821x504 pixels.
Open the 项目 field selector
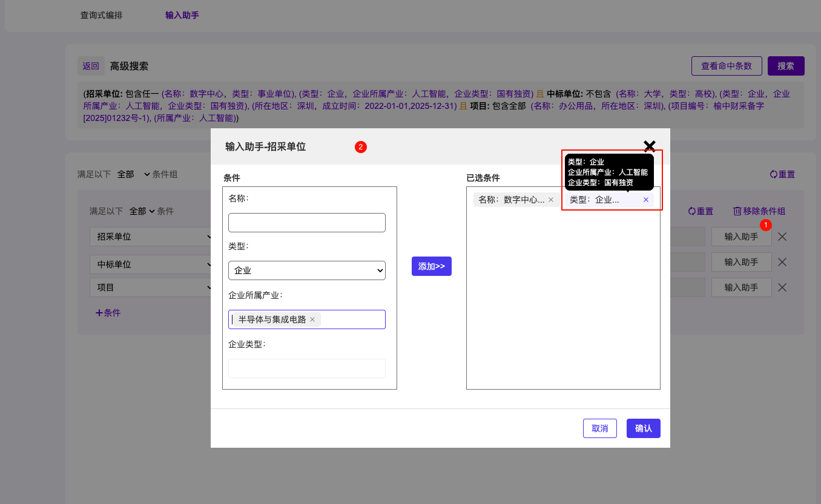151,287
